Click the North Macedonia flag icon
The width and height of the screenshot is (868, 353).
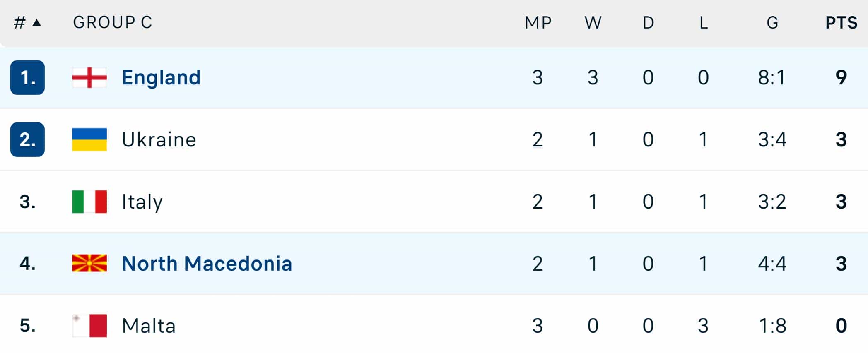point(89,263)
